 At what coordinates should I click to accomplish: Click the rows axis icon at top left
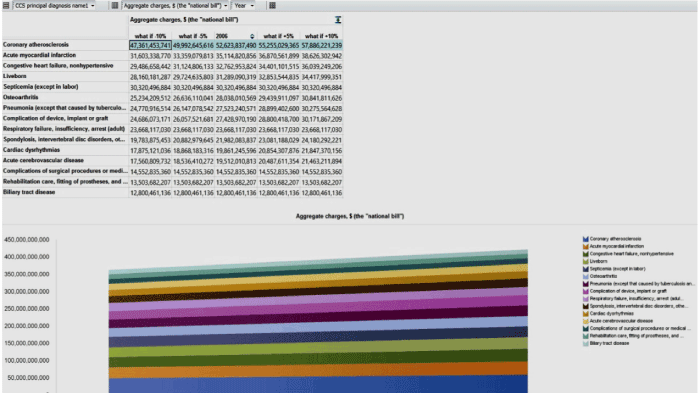pyautogui.click(x=6, y=5)
